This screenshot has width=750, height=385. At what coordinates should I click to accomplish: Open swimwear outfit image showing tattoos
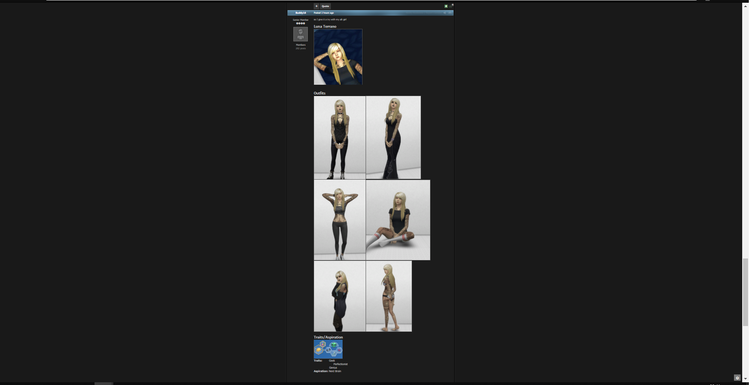pyautogui.click(x=389, y=297)
